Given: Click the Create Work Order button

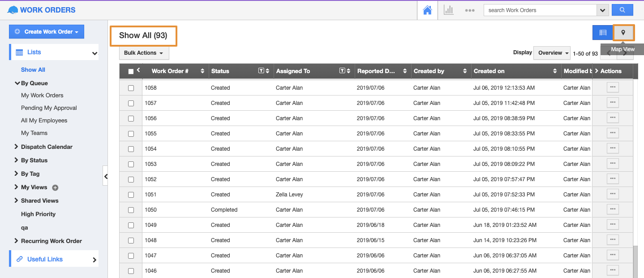Looking at the screenshot, I should [x=47, y=32].
